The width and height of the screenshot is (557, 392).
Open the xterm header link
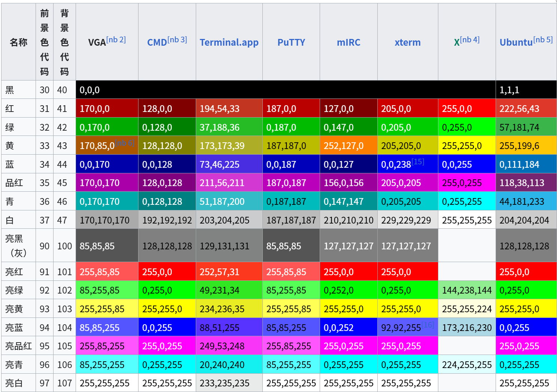click(x=407, y=42)
